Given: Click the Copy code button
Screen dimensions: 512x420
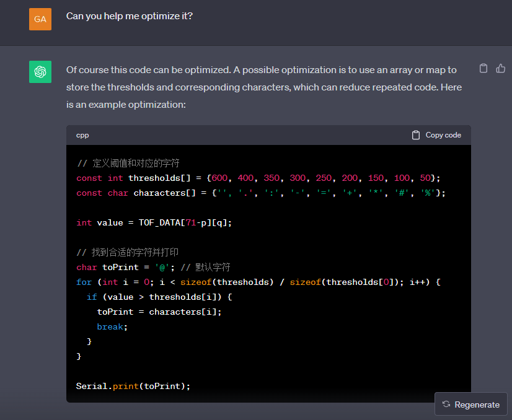Looking at the screenshot, I should tap(436, 135).
